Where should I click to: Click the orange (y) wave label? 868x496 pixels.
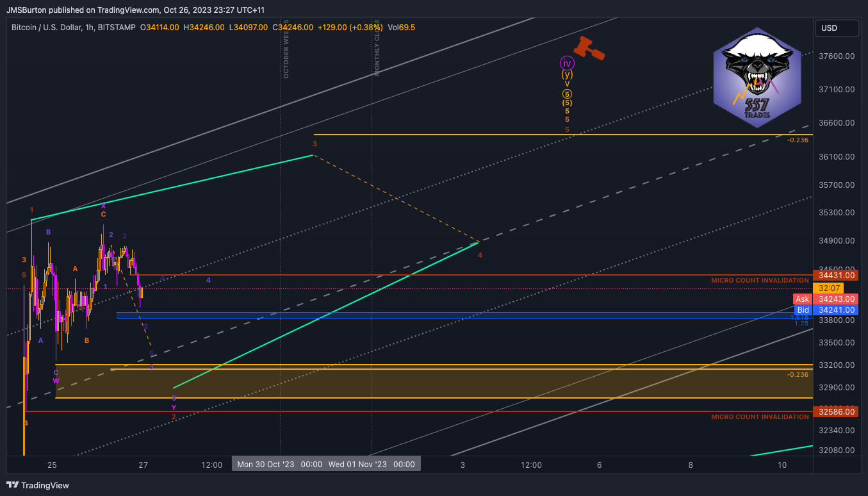tap(567, 74)
